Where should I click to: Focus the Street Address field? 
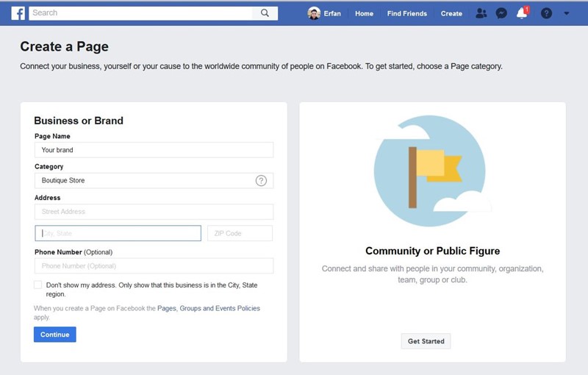coord(154,212)
